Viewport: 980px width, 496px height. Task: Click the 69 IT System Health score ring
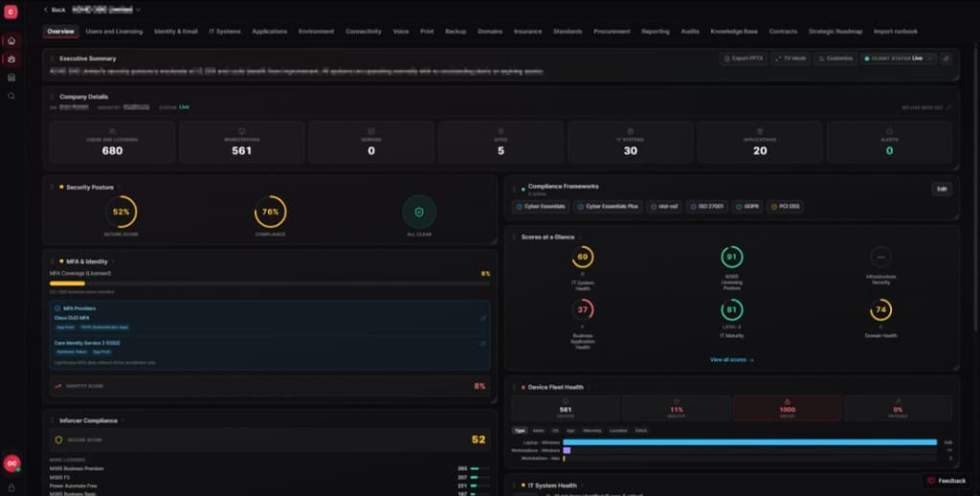coord(583,257)
